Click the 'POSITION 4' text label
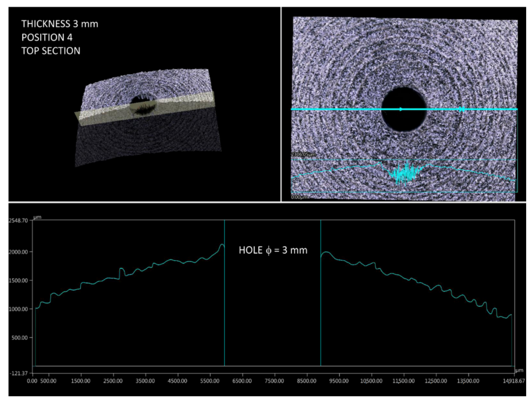 click(47, 38)
